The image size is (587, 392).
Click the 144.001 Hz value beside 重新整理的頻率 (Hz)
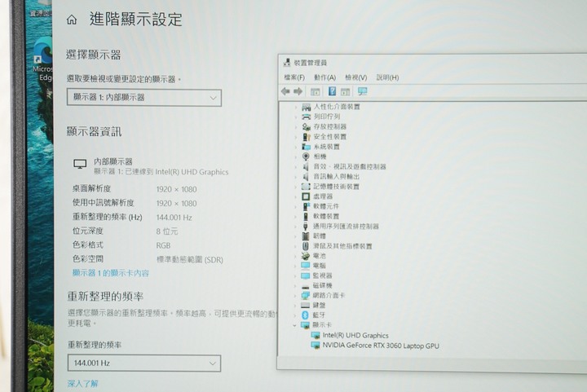pyautogui.click(x=174, y=218)
